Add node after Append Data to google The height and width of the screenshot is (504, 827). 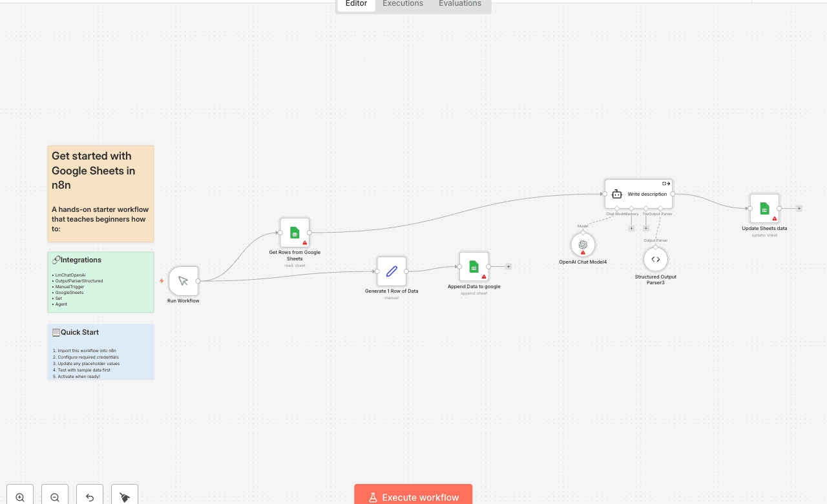508,266
